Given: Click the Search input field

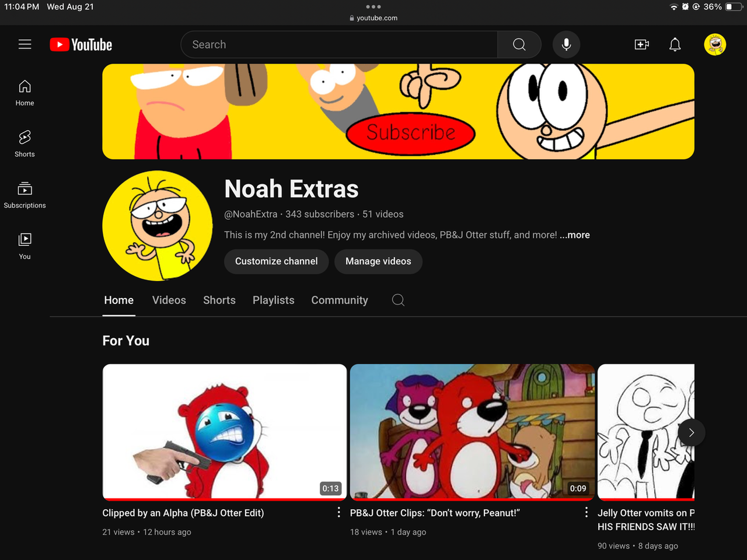Looking at the screenshot, I should click(339, 45).
